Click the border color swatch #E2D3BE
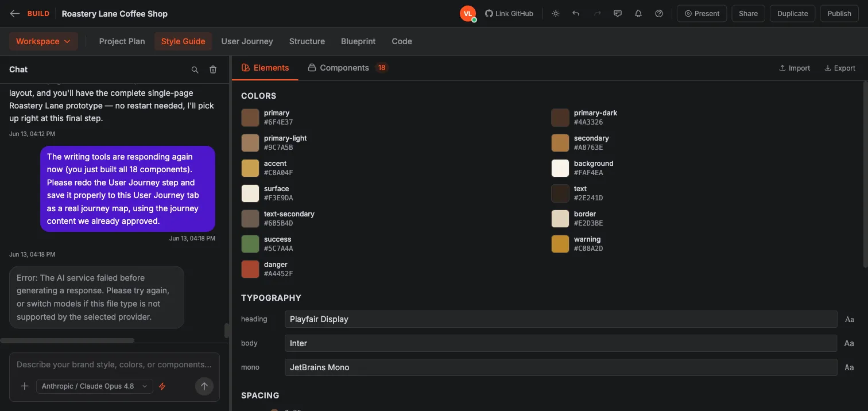Image resolution: width=868 pixels, height=411 pixels. pos(560,219)
